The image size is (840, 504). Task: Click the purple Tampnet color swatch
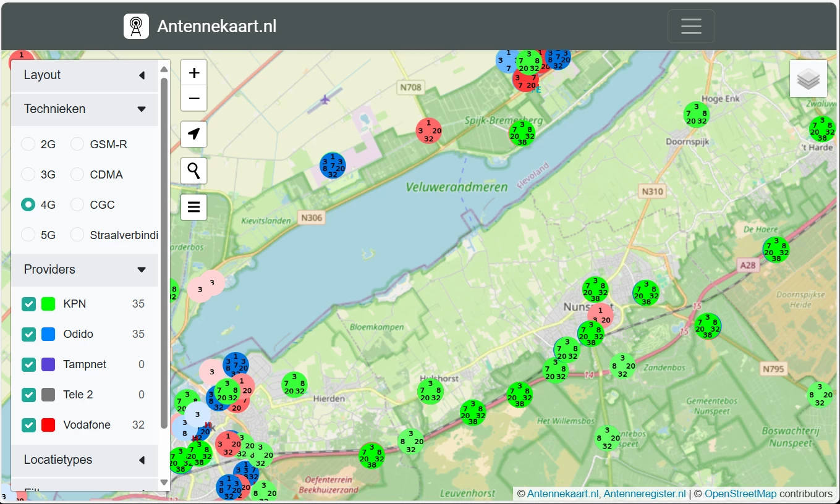[48, 364]
